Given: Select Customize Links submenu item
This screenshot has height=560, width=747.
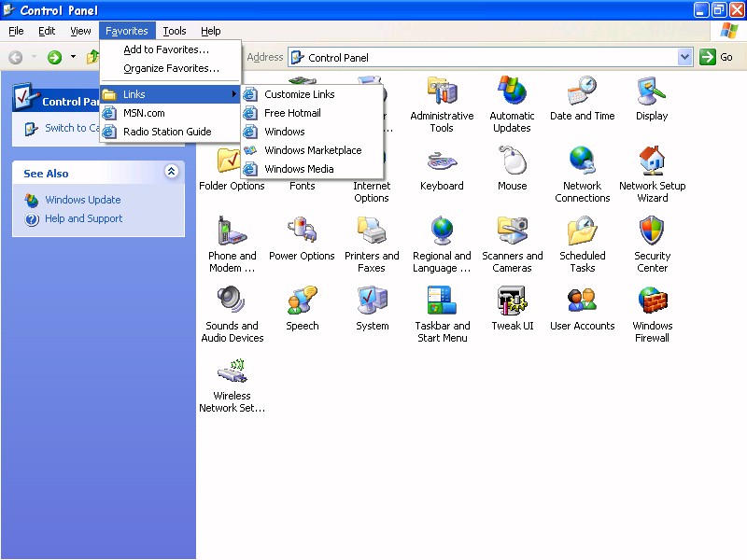Looking at the screenshot, I should (312, 94).
